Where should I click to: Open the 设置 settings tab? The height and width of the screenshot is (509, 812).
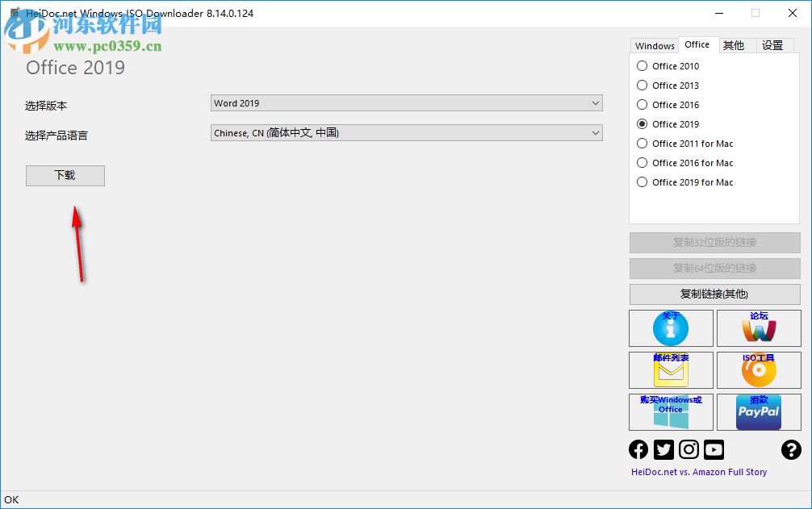(772, 45)
